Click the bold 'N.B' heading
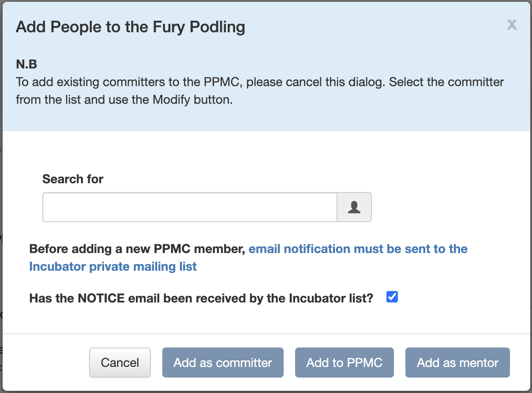Screen dimensions: 532x393 pyautogui.click(x=26, y=64)
